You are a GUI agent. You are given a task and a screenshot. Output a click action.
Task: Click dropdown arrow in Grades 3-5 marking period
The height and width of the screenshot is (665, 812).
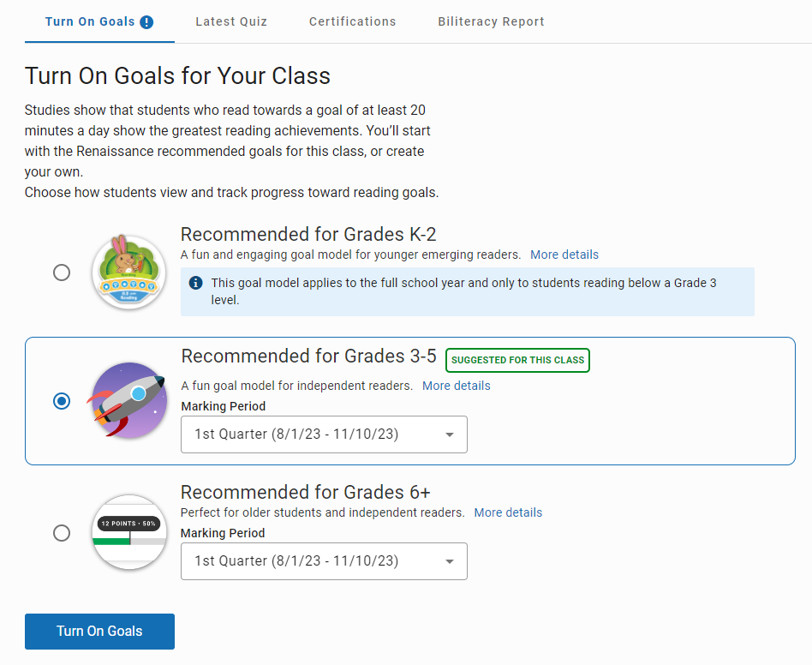pos(450,434)
